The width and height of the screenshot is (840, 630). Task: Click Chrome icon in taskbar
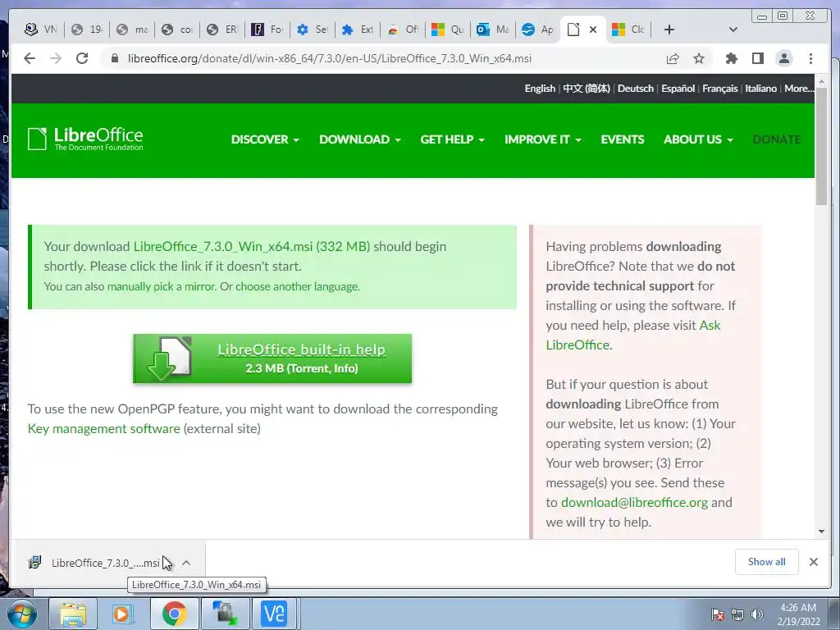point(174,614)
